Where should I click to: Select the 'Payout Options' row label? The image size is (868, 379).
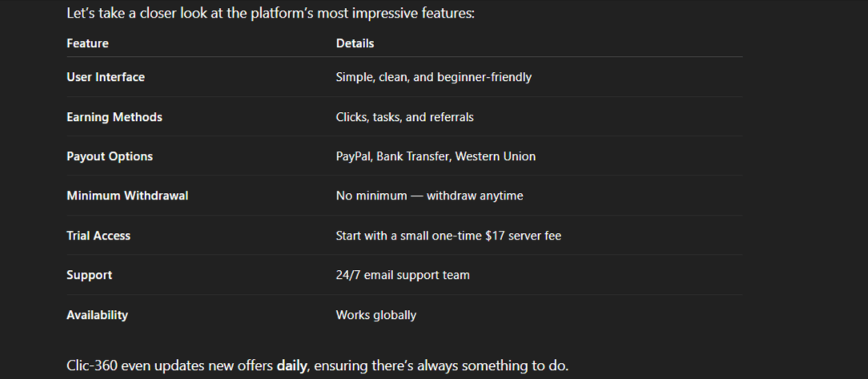pyautogui.click(x=110, y=156)
